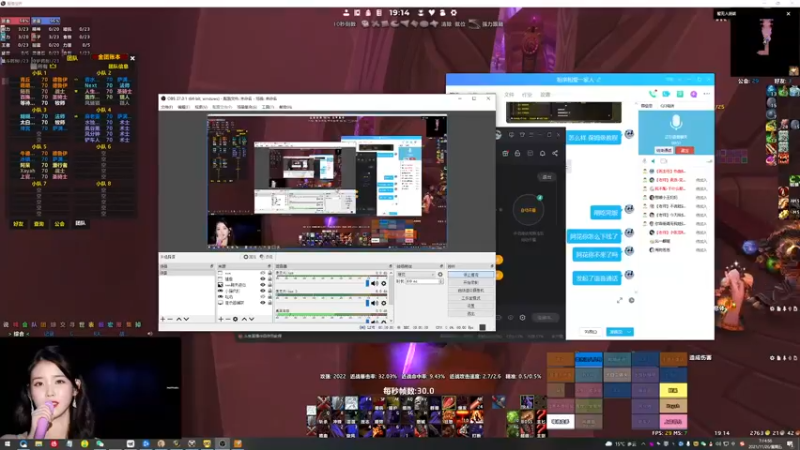The image size is (800, 450).
Task: Click 发送 send button in chat window
Action: (x=616, y=332)
